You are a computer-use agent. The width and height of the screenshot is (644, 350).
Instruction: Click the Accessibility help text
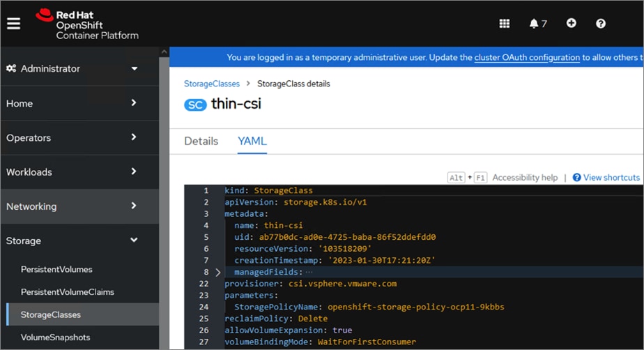tap(525, 178)
